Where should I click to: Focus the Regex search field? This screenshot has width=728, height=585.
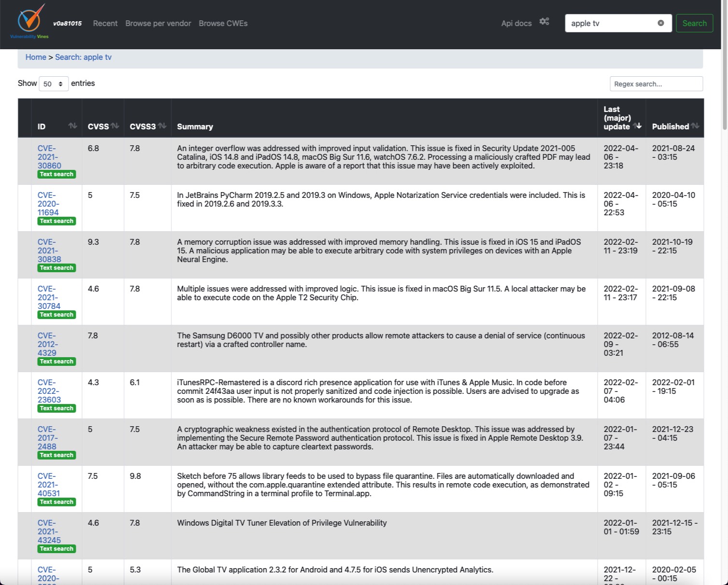click(x=656, y=84)
